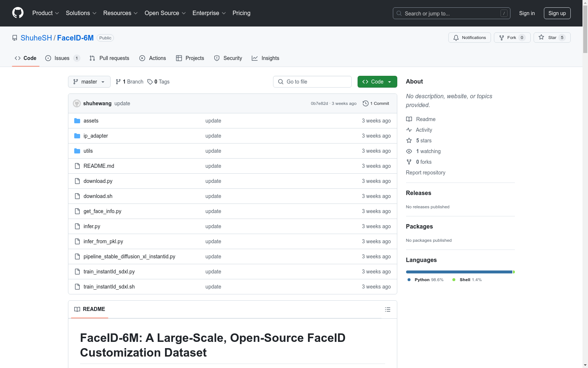588x368 pixels.
Task: Click the shuhewang avatar icon
Action: click(x=77, y=103)
